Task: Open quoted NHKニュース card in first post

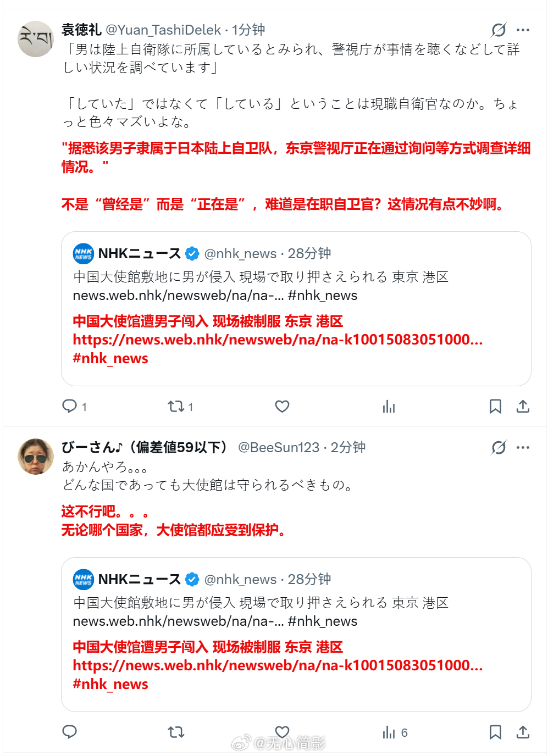Action: [296, 309]
